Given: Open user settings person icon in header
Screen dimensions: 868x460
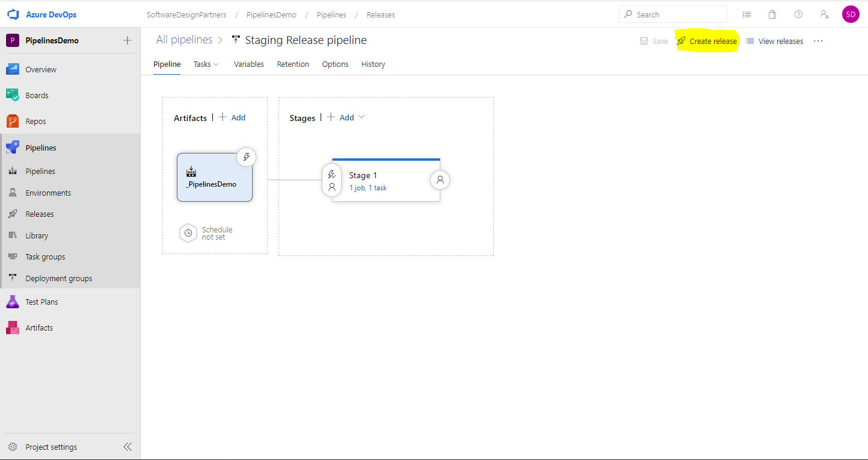Looking at the screenshot, I should click(x=824, y=14).
